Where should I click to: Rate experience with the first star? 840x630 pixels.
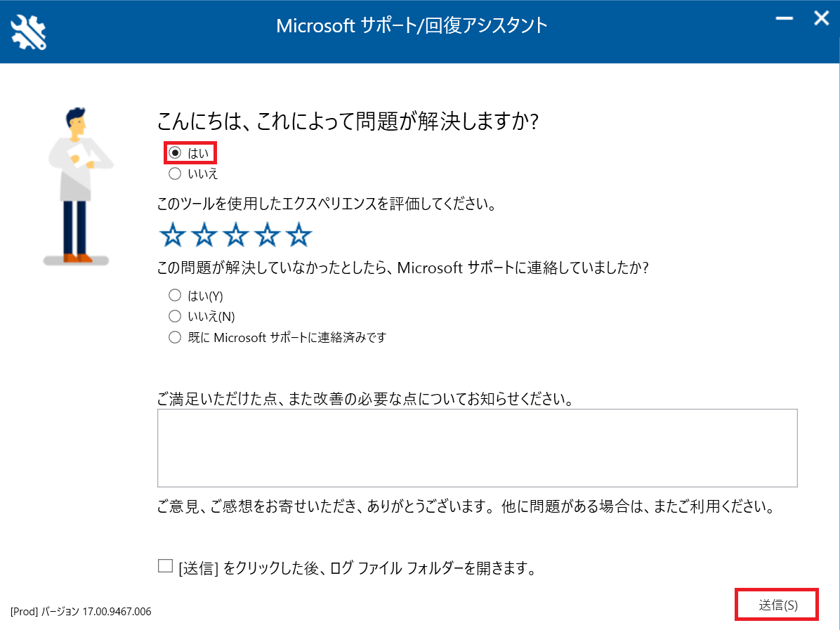(x=173, y=235)
